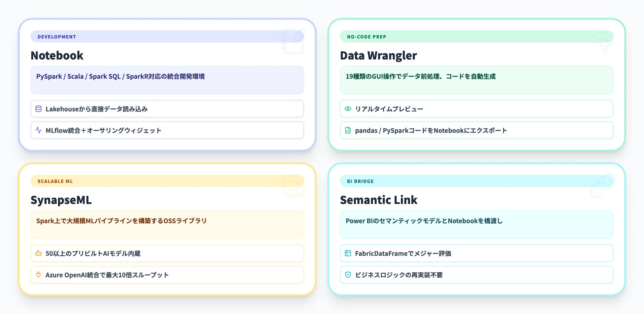Click the code export icon beside pandas/PySpark
Image resolution: width=644 pixels, height=314 pixels.
point(348,130)
